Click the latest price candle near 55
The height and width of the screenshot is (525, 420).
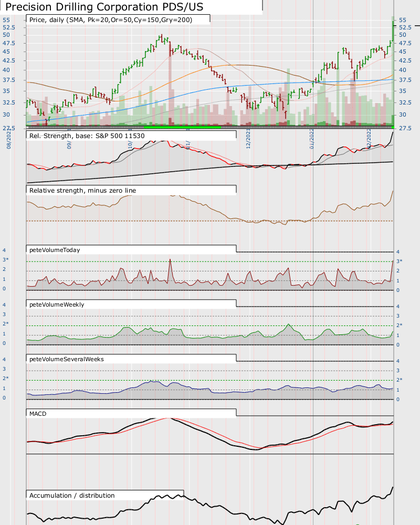click(393, 30)
